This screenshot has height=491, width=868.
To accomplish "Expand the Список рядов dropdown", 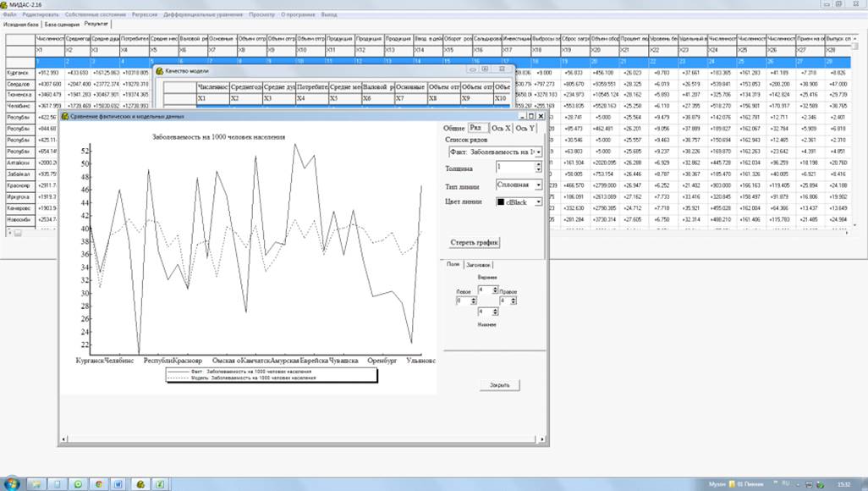I will click(538, 152).
